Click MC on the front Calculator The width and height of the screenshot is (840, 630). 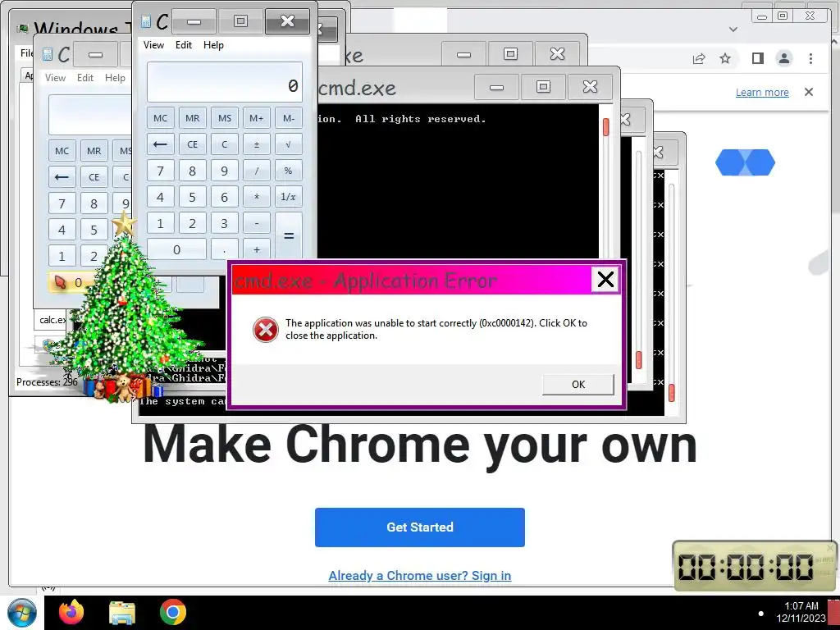pyautogui.click(x=160, y=118)
